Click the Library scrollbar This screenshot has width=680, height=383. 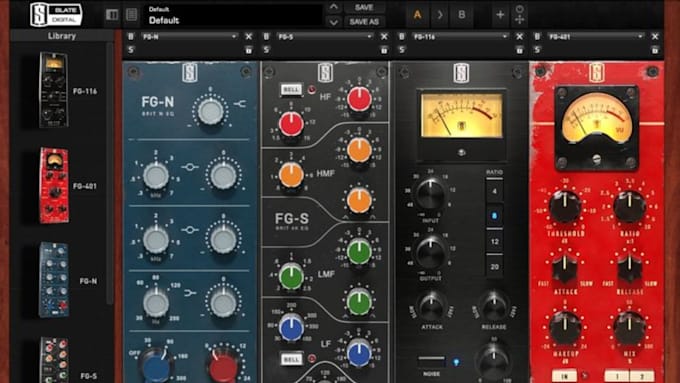pyautogui.click(x=110, y=173)
